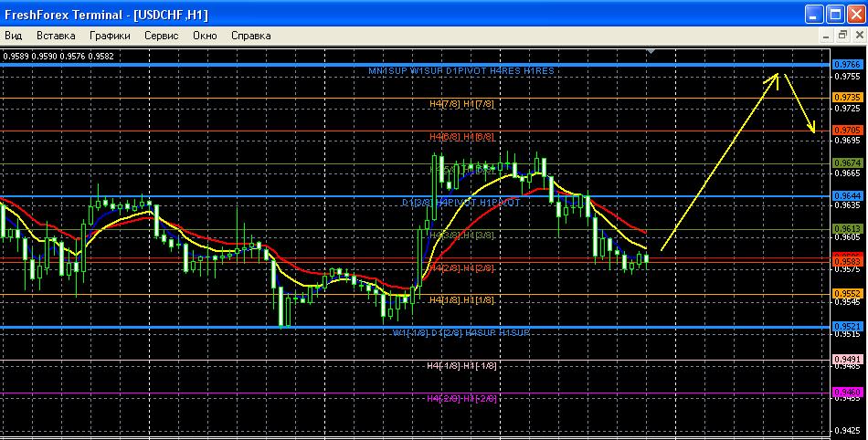Screen dimensions: 868x440
Task: Click the H4[-2/8] H1[-2/8] level text
Action: click(x=460, y=399)
